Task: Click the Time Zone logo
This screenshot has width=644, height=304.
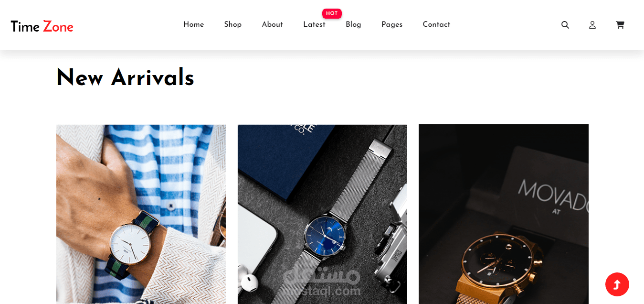Action: [42, 26]
